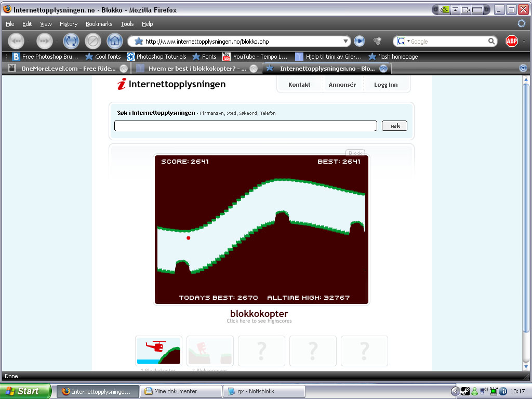This screenshot has height=399, width=532.
Task: Open the View menu
Action: pyautogui.click(x=46, y=24)
